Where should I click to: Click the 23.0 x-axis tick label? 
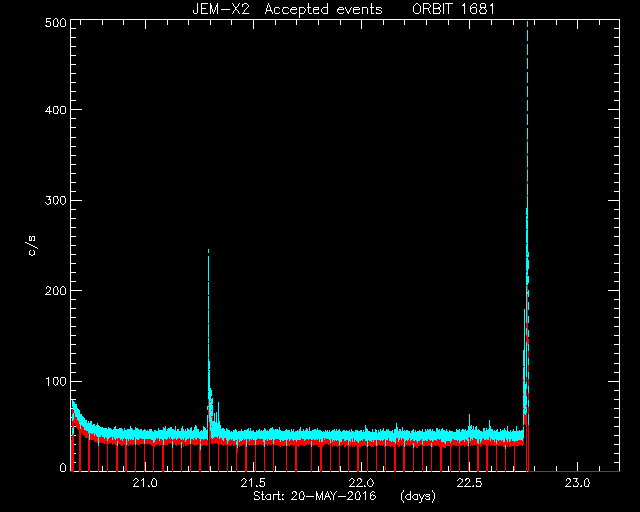pos(578,483)
